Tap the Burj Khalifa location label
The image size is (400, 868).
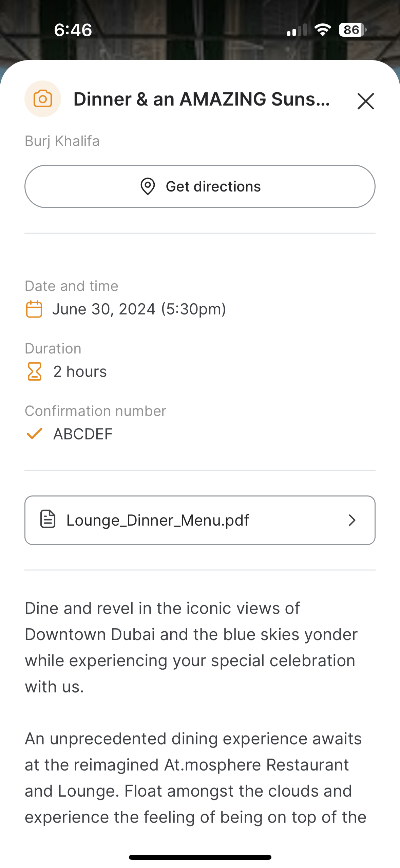click(62, 141)
